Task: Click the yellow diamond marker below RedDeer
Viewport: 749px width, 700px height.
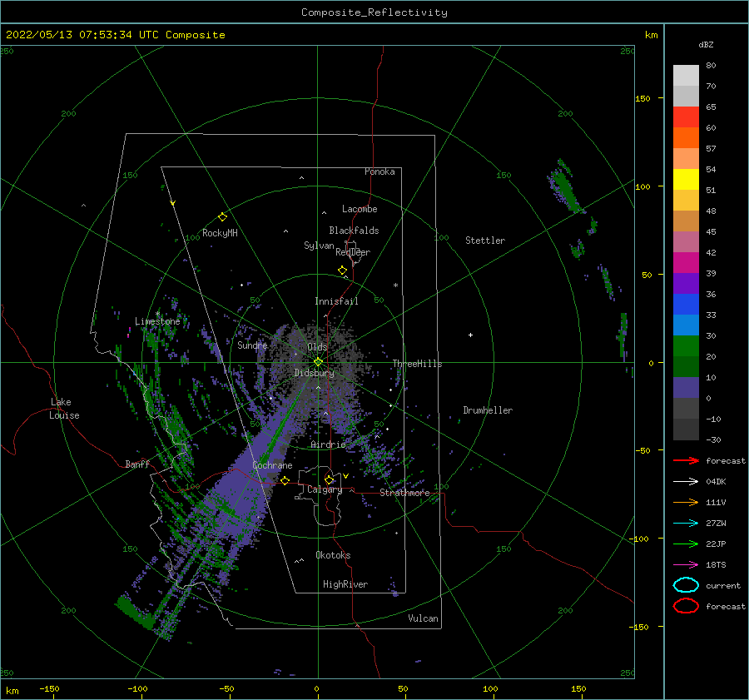Action: pos(343,271)
